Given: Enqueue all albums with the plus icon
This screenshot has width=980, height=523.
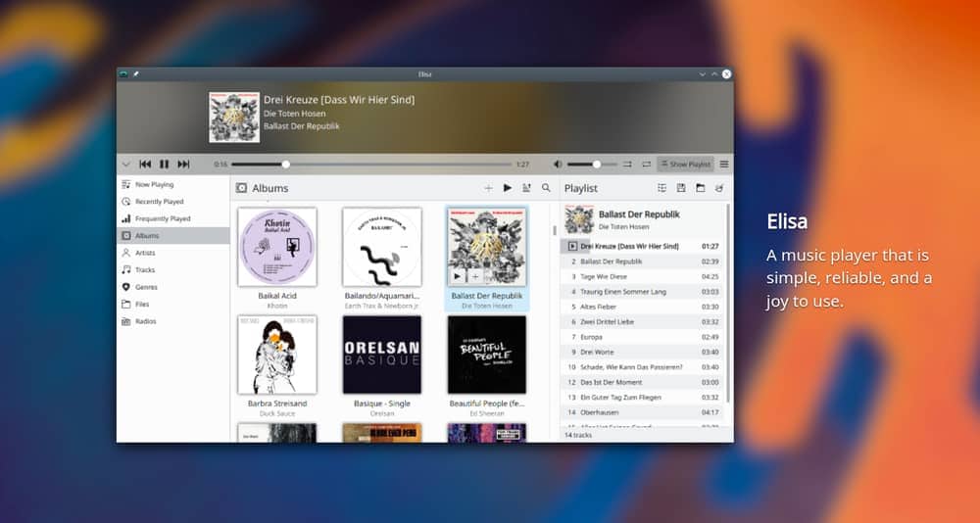Looking at the screenshot, I should pyautogui.click(x=488, y=188).
